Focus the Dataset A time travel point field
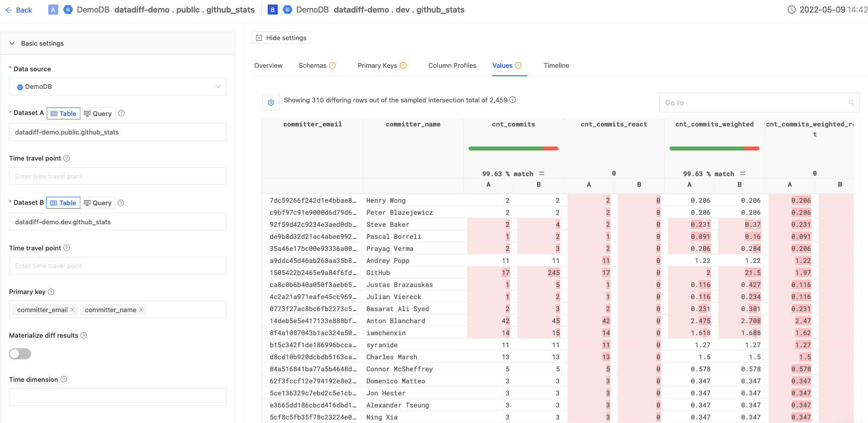The image size is (868, 423). pos(118,176)
